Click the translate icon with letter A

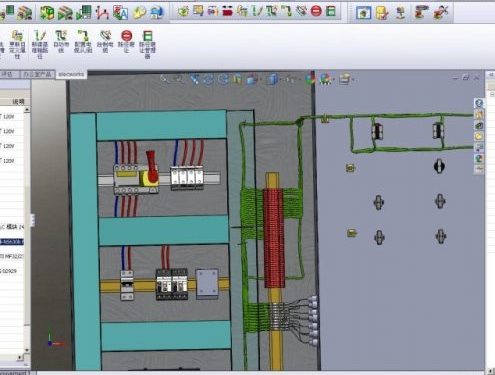click(121, 12)
